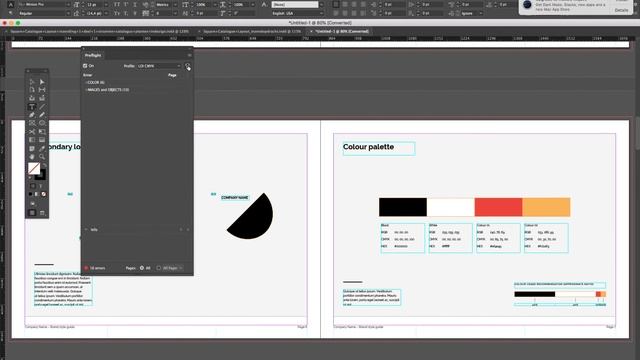The height and width of the screenshot is (360, 640).
Task: Select the Gap tool
Action: click(42, 90)
